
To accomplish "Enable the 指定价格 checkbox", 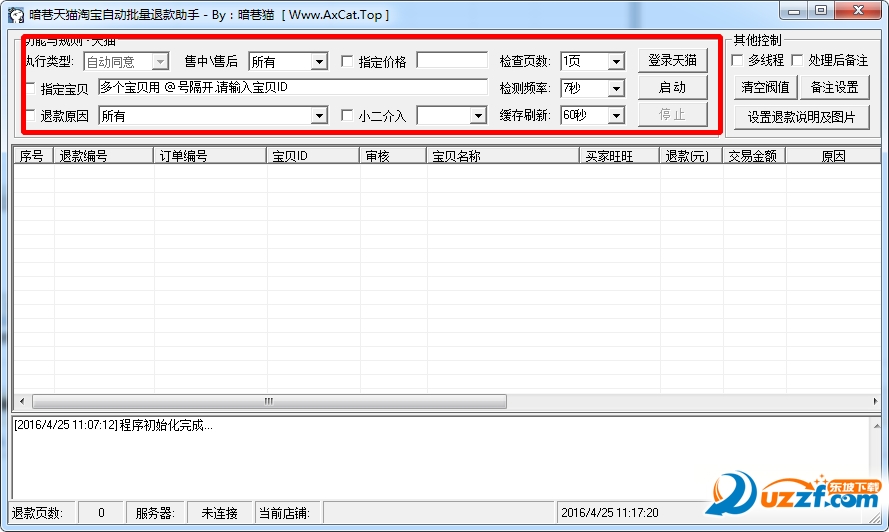I will 347,61.
